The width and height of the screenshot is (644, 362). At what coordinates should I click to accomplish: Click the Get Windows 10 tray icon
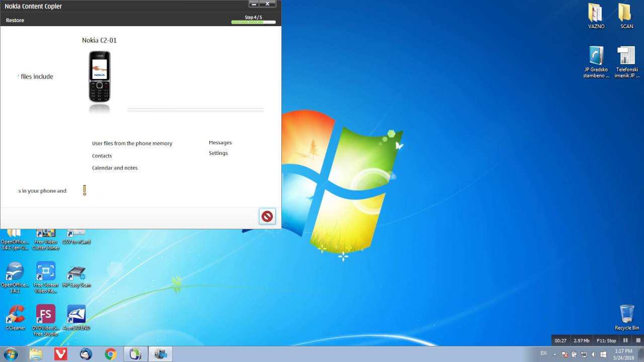pos(603,354)
